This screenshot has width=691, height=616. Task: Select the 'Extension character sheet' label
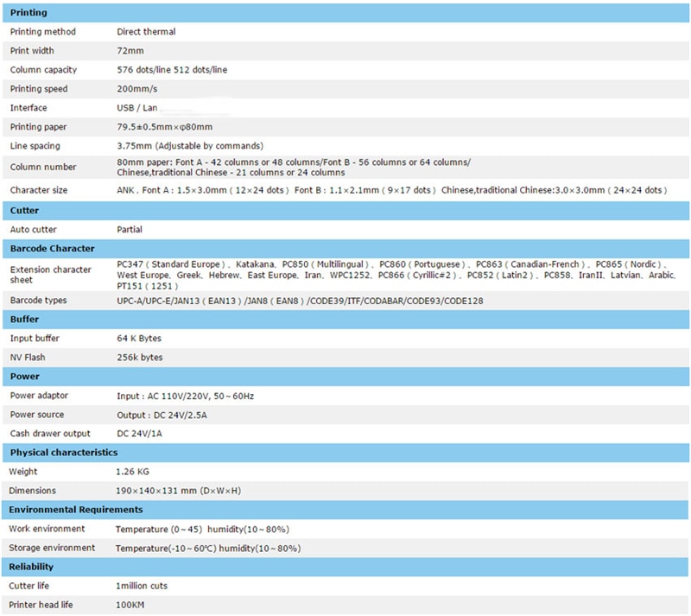pos(51,274)
